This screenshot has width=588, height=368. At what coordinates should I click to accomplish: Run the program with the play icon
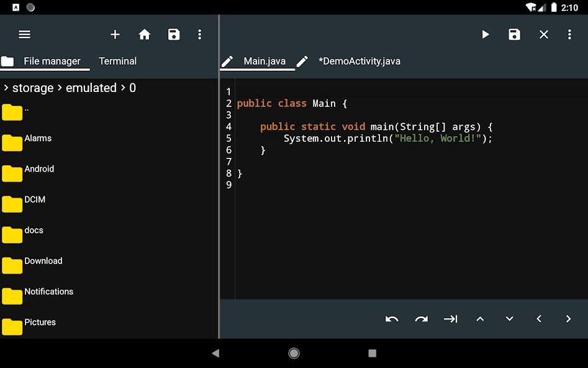[x=486, y=34]
